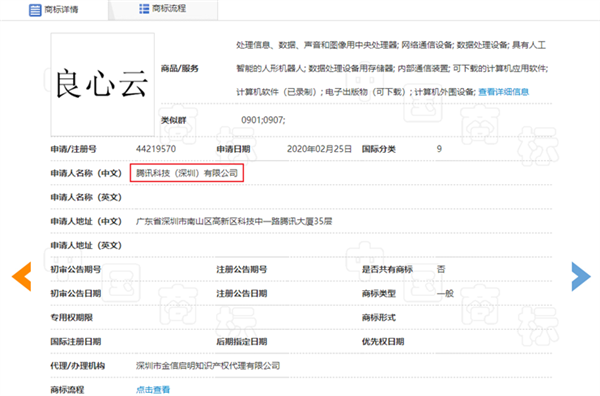Click the 点击查看 trademark flow link
Image resolution: width=600 pixels, height=396 pixels.
[x=153, y=389]
